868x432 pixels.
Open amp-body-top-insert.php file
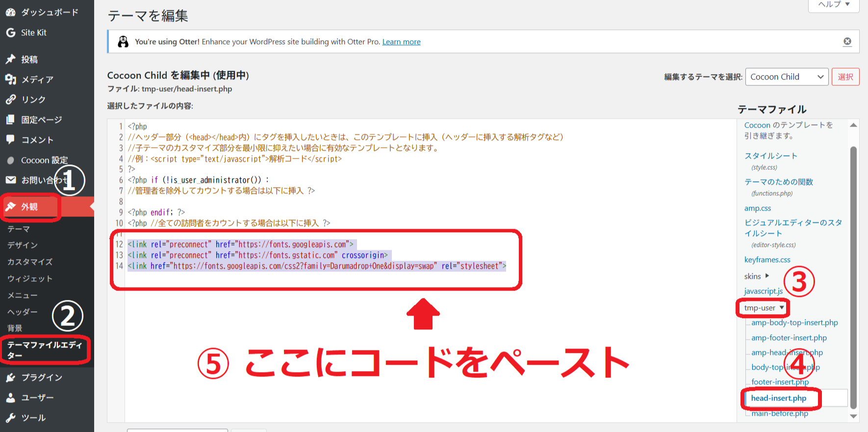tap(794, 323)
